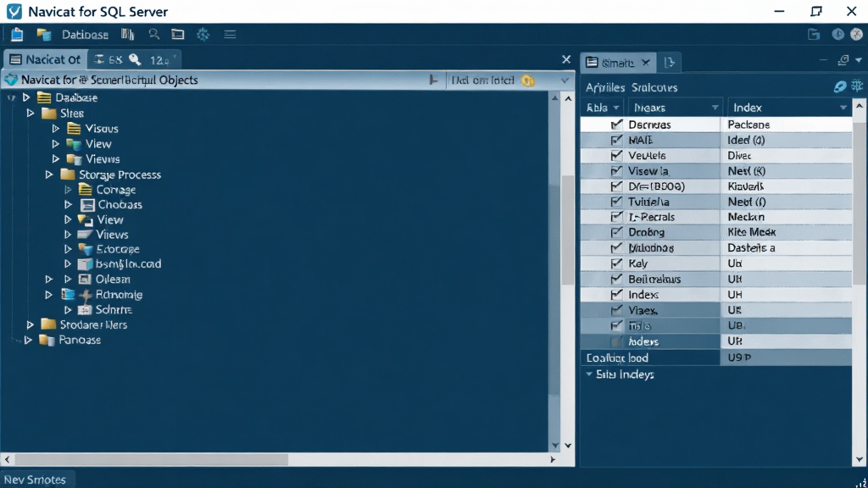Click the coin icon beside Uel om lntel
The height and width of the screenshot is (488, 868).
coord(528,80)
